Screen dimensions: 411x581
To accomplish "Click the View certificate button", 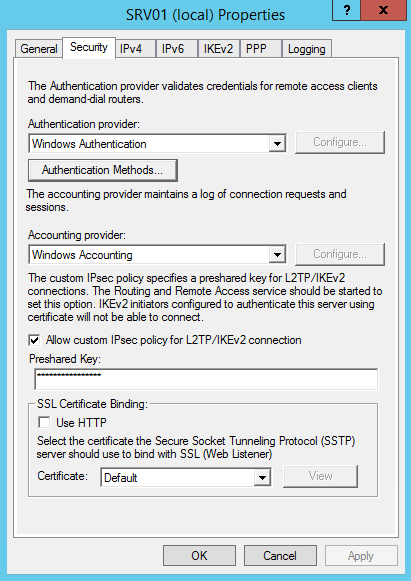I will [x=320, y=476].
